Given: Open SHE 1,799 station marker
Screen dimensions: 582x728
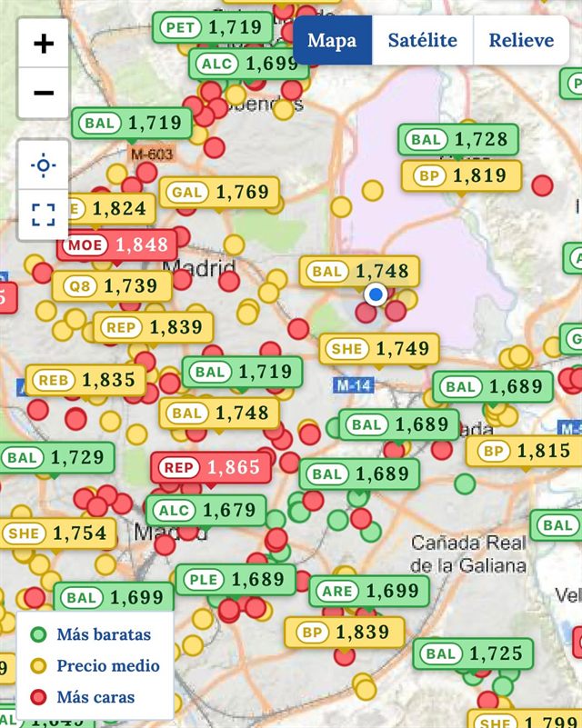Looking at the screenshot, I should pos(525,720).
